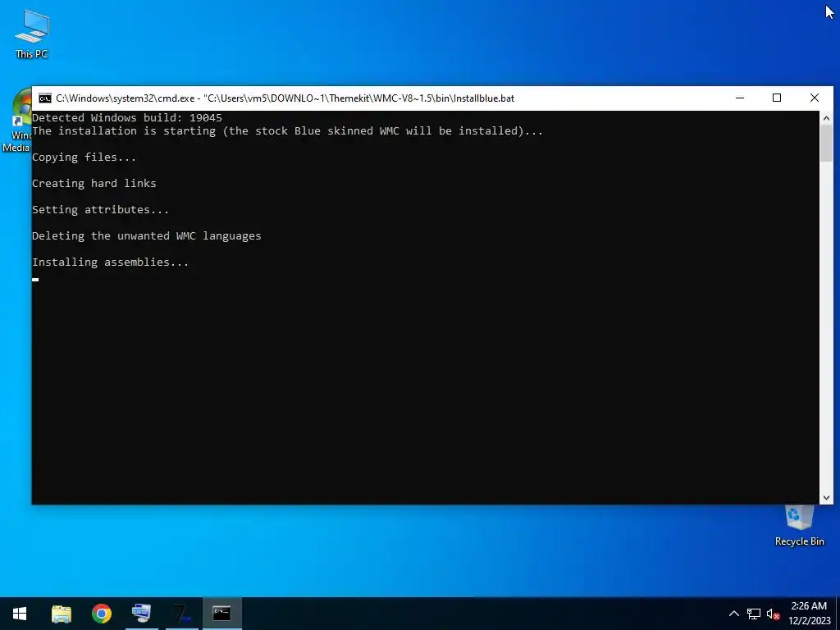The image size is (840, 630).
Task: Click 'The installation is starting' console line
Action: [x=288, y=131]
